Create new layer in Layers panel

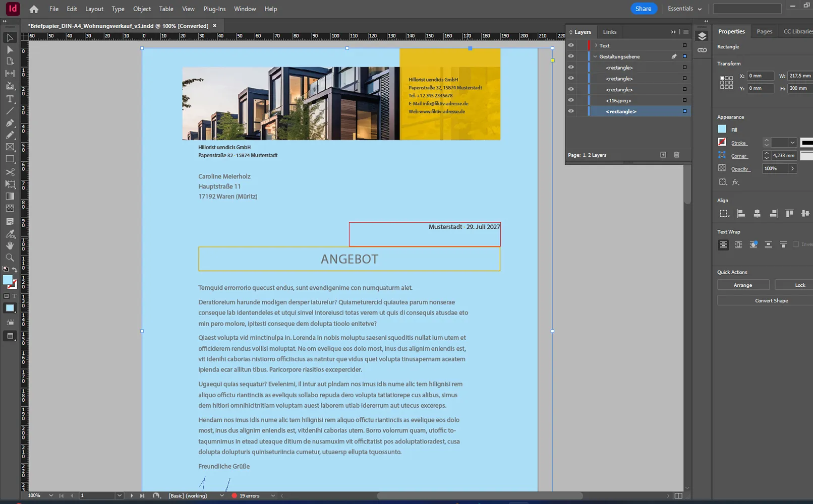[x=663, y=155]
